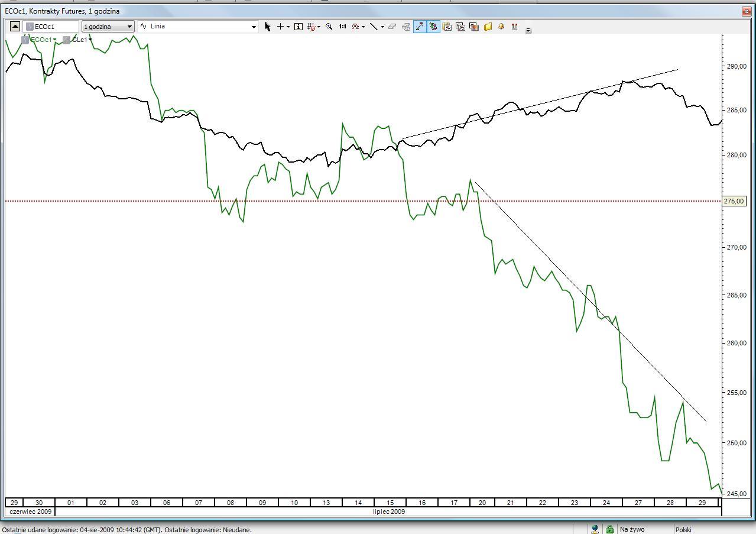Click the magnet snap icon

coord(514,27)
